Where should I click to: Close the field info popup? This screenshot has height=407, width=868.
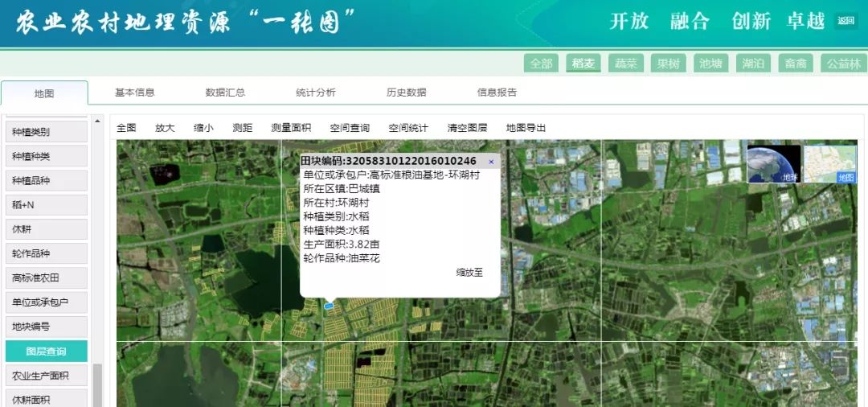tap(491, 162)
